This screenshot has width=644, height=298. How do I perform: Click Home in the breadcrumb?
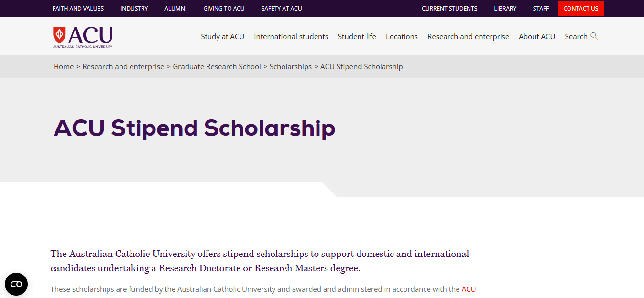pos(64,67)
